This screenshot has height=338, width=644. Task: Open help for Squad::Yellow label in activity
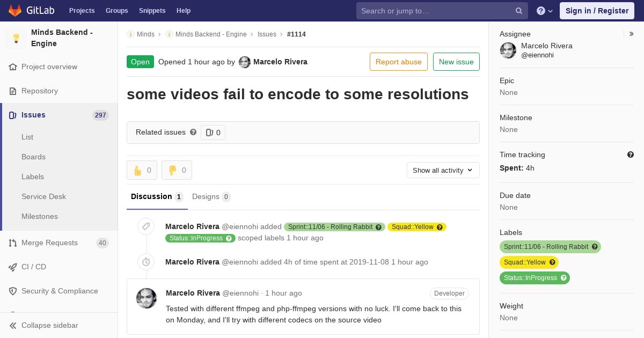click(440, 227)
